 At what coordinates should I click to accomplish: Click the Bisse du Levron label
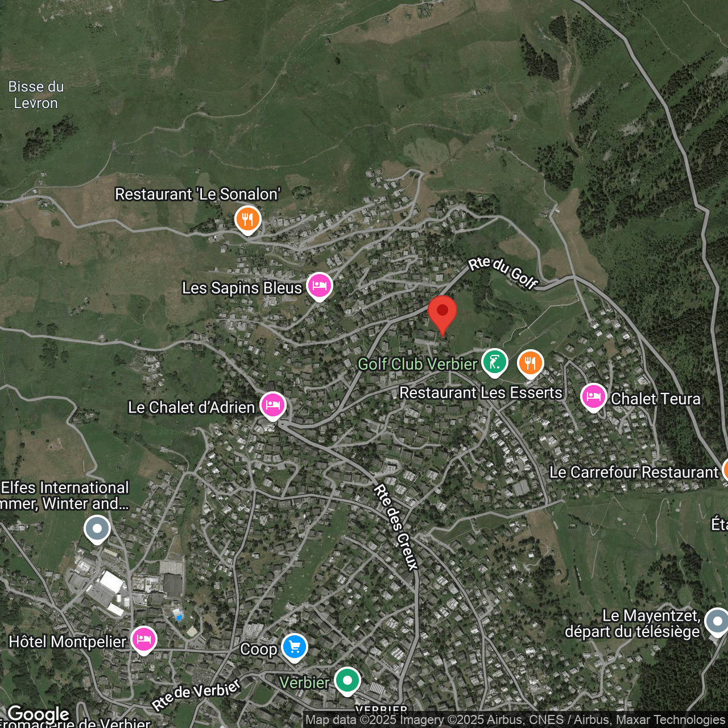click(36, 95)
